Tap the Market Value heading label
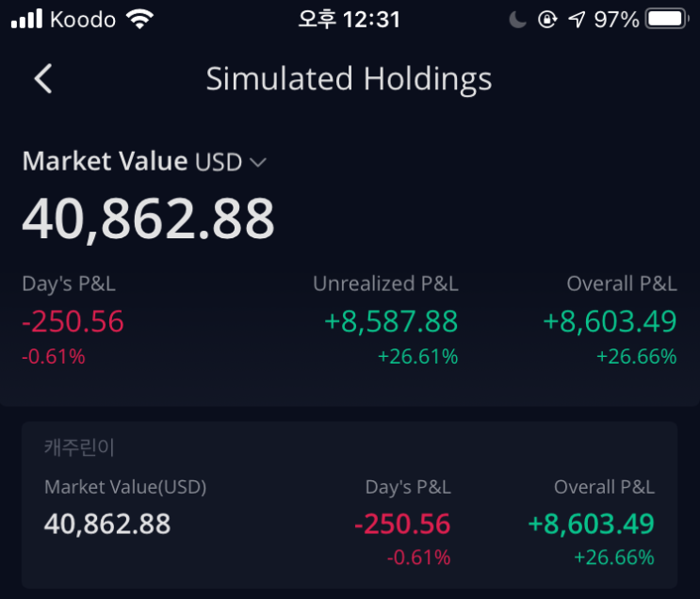 (105, 161)
